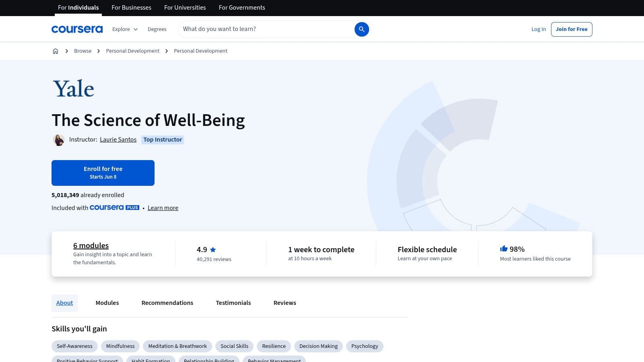Click the Decision Making skill tag
Viewport: 644px width, 362px height.
[318, 346]
